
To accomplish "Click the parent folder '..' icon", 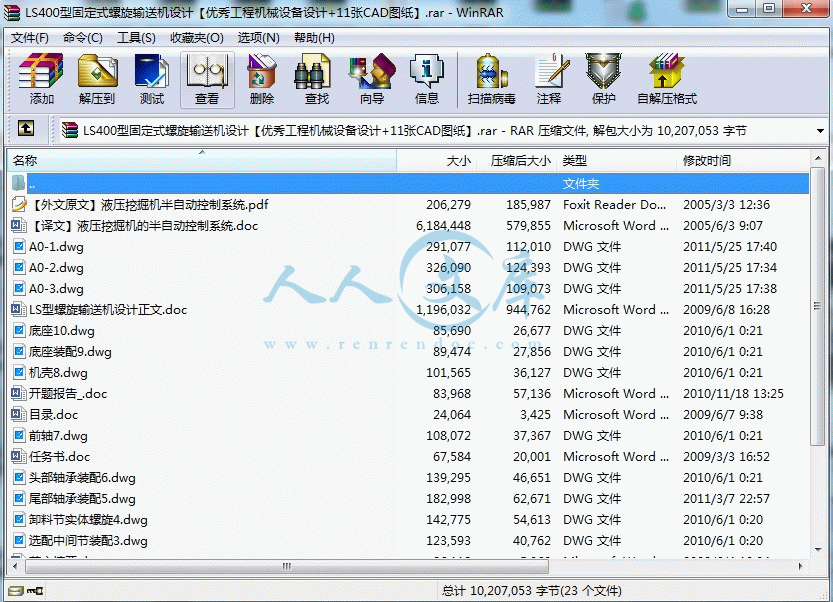I will pos(19,183).
